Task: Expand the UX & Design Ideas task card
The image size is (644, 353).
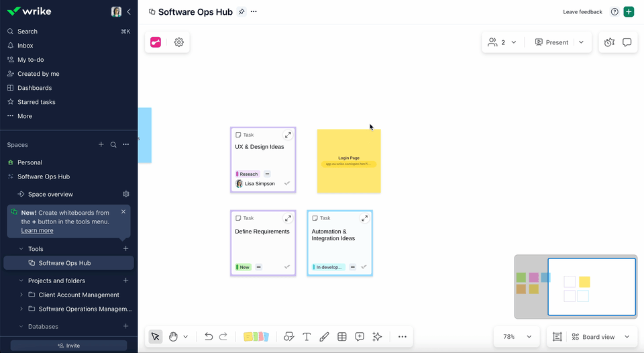Action: [x=288, y=135]
